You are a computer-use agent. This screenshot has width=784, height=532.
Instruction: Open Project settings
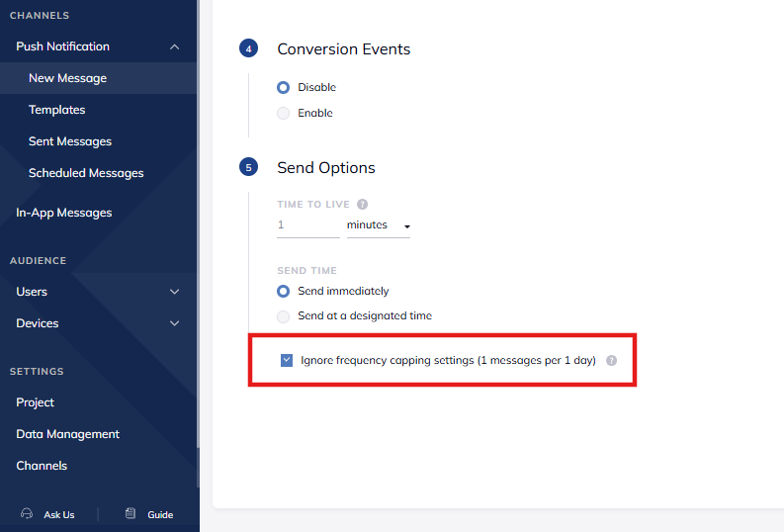(36, 402)
